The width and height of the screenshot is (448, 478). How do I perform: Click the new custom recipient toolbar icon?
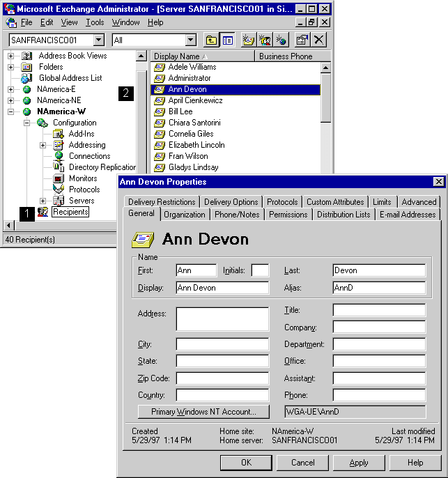click(x=281, y=40)
